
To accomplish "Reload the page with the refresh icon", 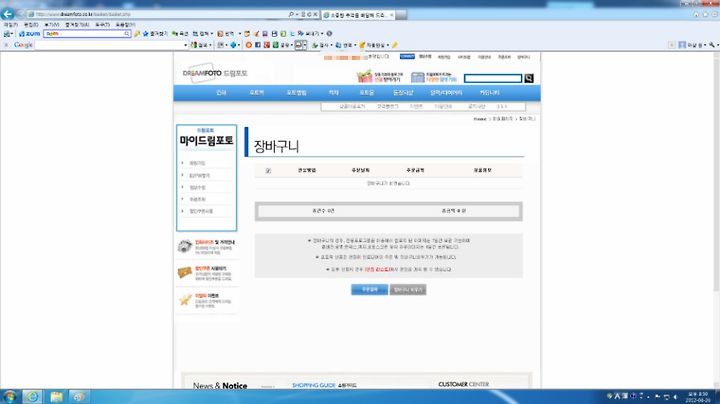I will (x=309, y=14).
